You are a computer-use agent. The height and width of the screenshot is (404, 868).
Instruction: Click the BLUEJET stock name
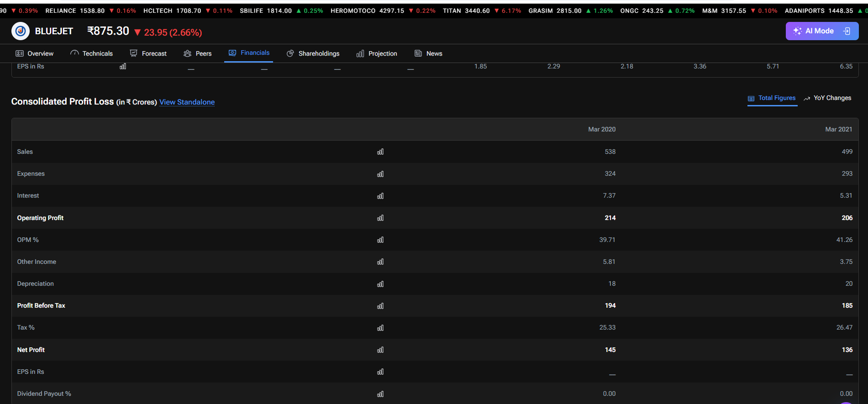click(x=54, y=31)
